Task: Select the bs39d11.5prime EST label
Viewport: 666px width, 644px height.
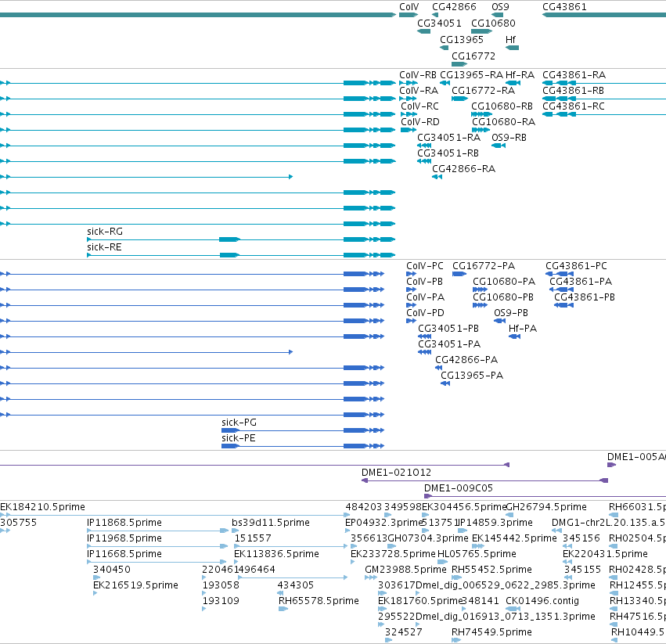Action: (x=271, y=523)
